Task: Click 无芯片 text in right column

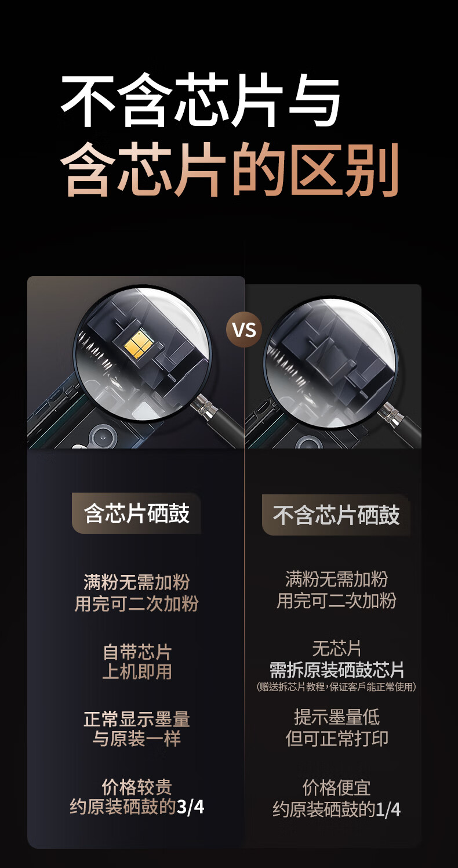Action: 337,648
